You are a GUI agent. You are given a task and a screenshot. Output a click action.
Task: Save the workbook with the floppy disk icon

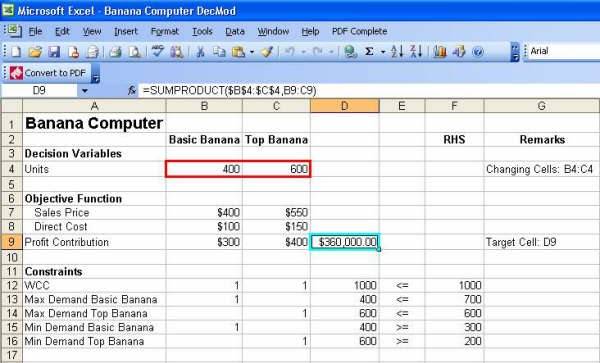[54, 51]
